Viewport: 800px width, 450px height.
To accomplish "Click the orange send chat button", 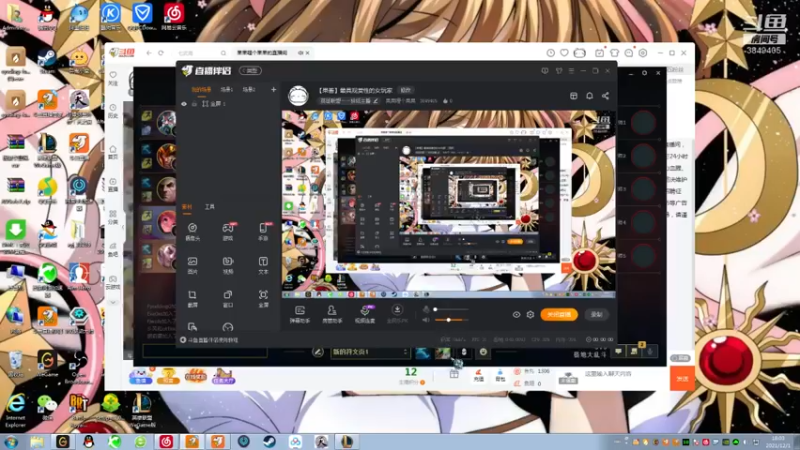I will click(x=682, y=379).
